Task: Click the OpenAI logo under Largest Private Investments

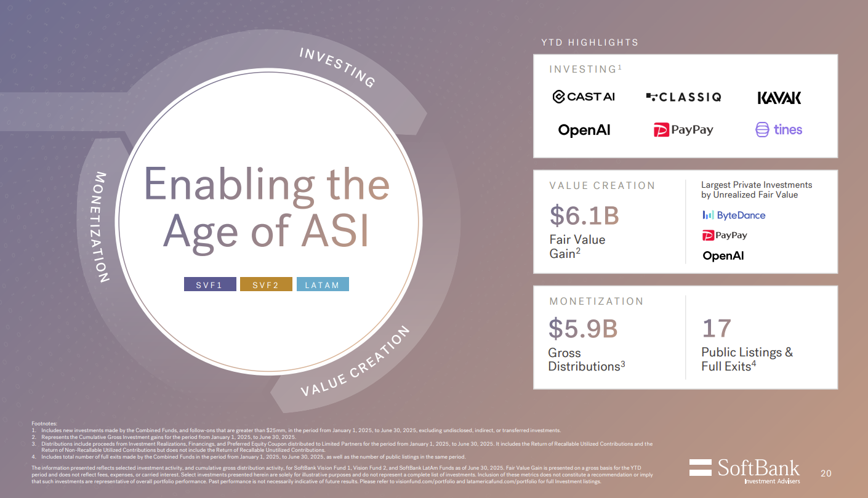Action: tap(723, 255)
